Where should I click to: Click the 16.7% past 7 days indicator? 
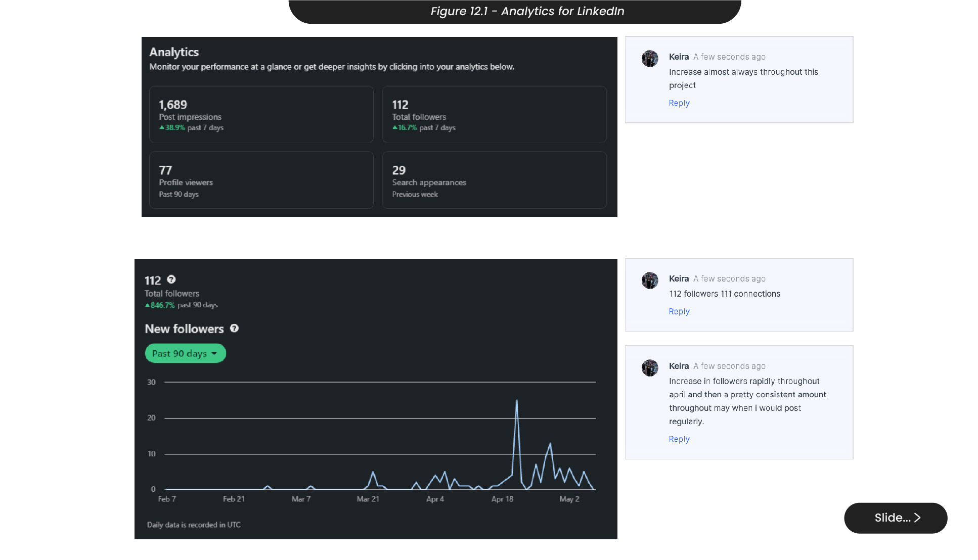coord(424,128)
